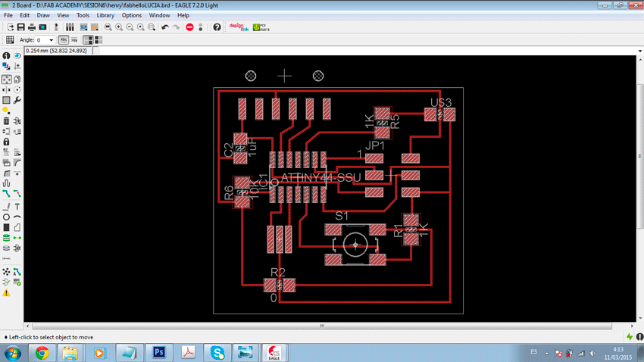Select the Group tool
The width and height of the screenshot is (644, 362).
click(6, 100)
